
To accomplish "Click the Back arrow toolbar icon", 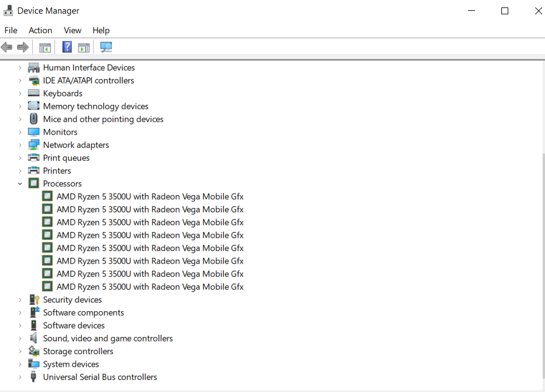I will point(7,47).
